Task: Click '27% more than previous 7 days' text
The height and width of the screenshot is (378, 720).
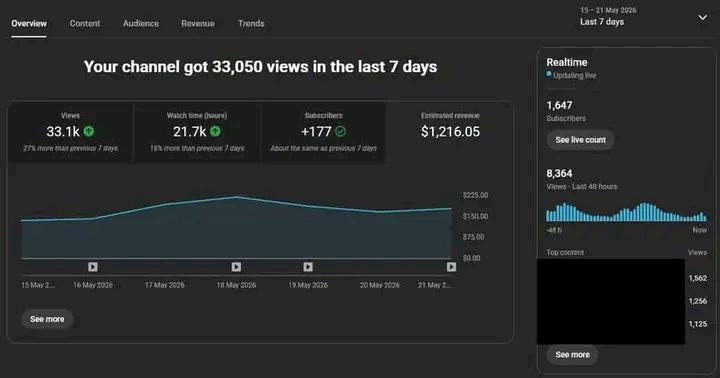Action: click(70, 148)
